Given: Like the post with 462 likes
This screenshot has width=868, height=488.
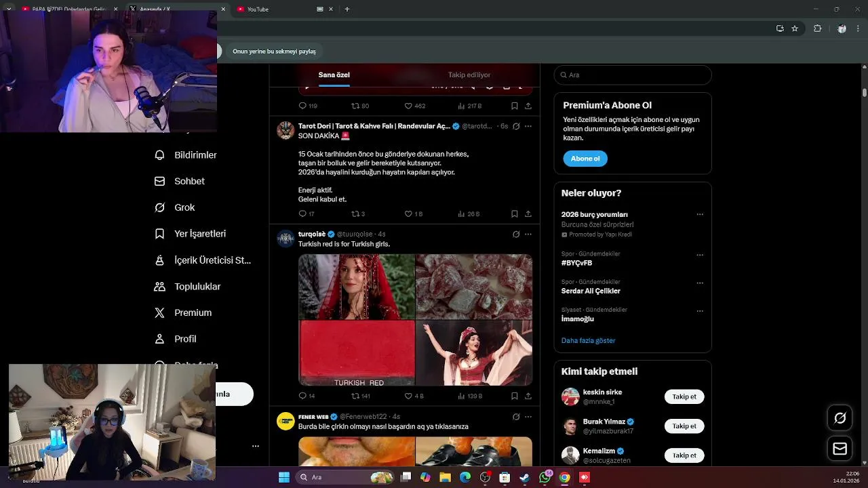Looking at the screenshot, I should (408, 106).
